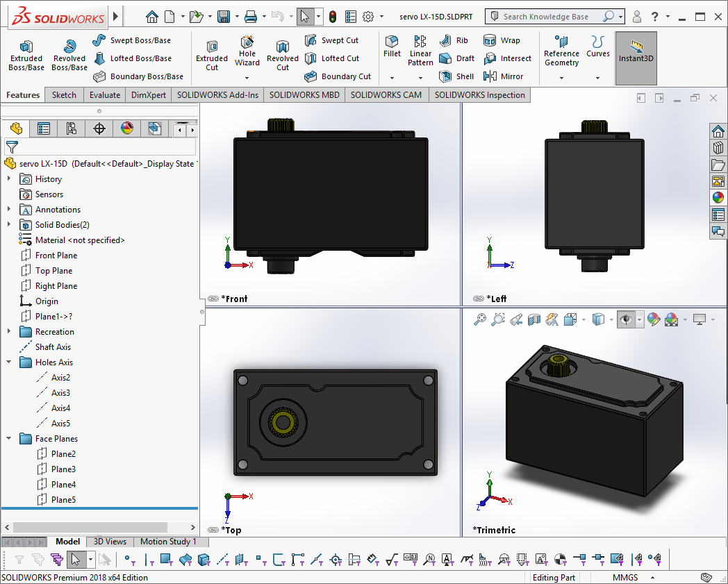Switch to the 3D Views tab
This screenshot has width=728, height=584.
pyautogui.click(x=110, y=542)
